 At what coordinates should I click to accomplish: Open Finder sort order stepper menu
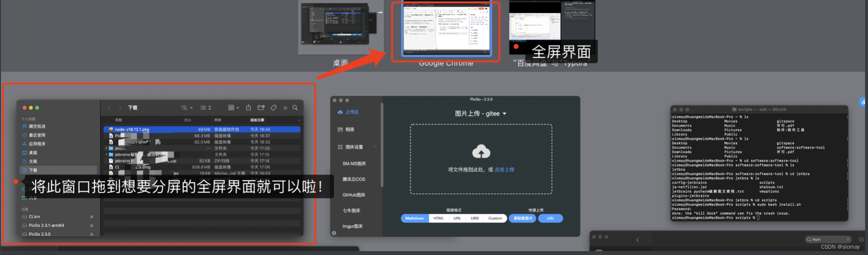[x=206, y=108]
